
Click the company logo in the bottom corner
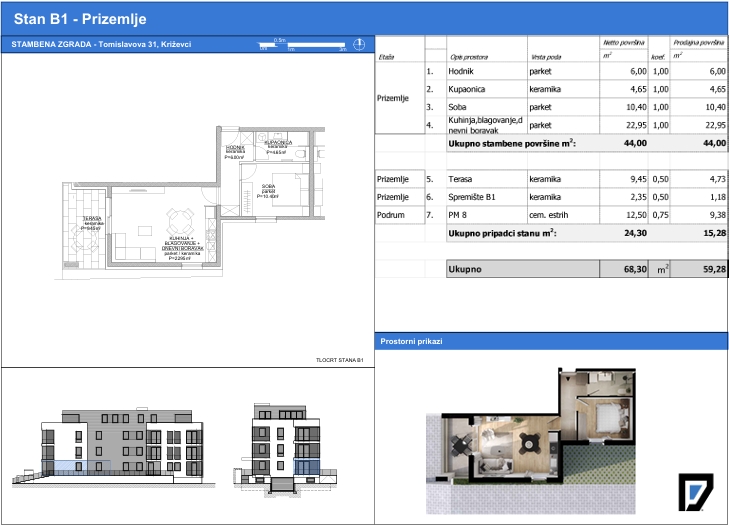(x=696, y=492)
